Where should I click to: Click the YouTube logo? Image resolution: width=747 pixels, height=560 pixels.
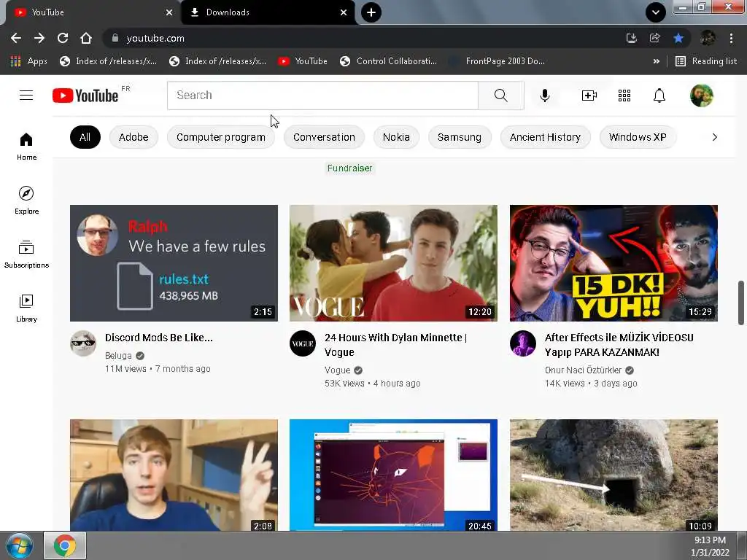(86, 96)
